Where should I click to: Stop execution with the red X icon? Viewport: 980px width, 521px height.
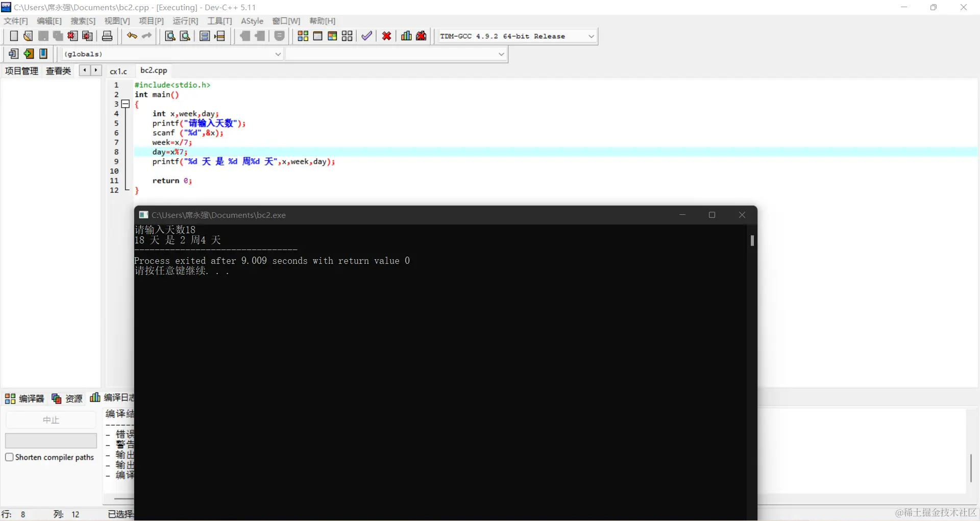pos(387,36)
